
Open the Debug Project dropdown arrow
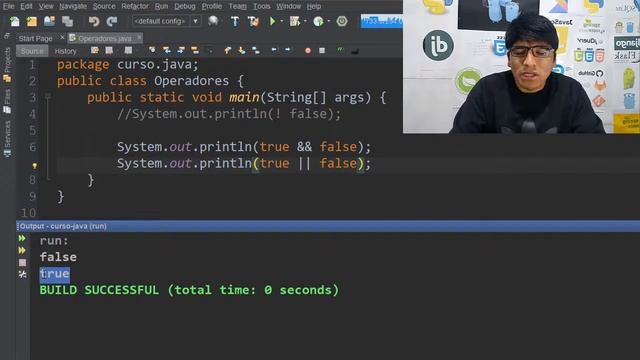coord(305,21)
